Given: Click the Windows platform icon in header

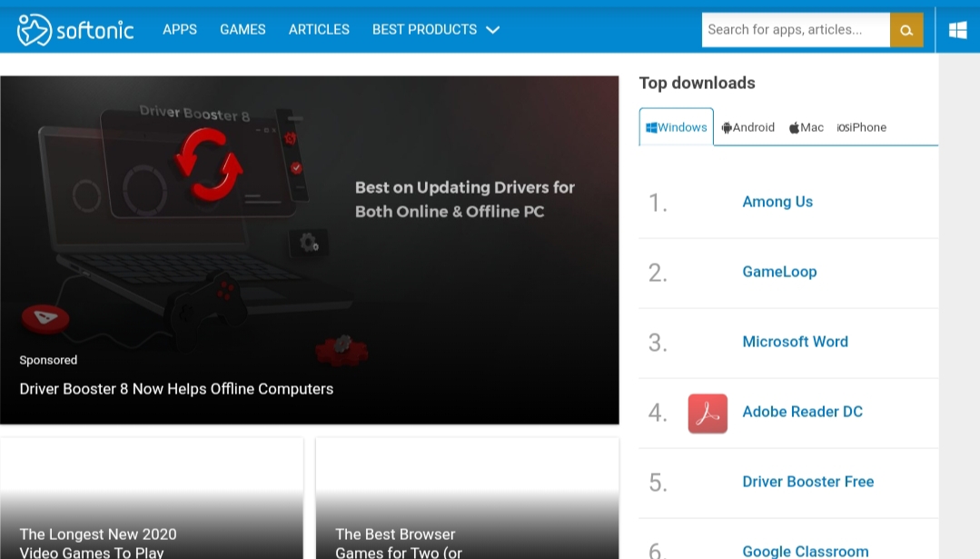Looking at the screenshot, I should pyautogui.click(x=957, y=30).
